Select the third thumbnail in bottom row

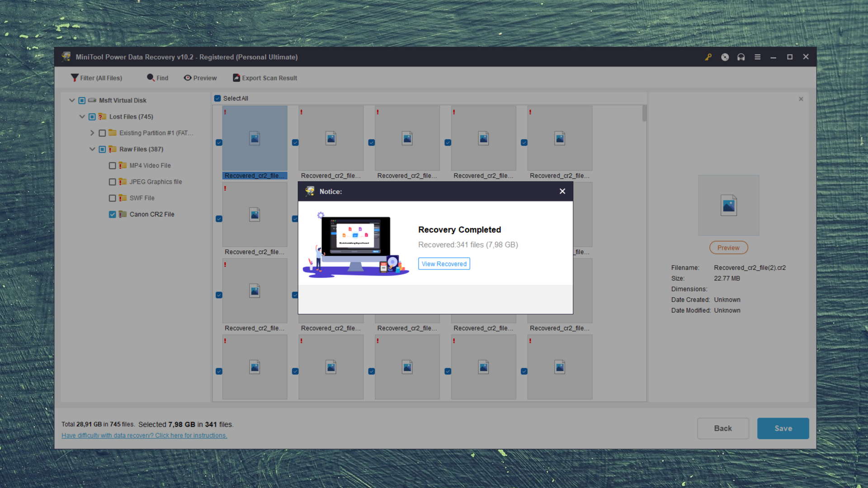coord(407,367)
